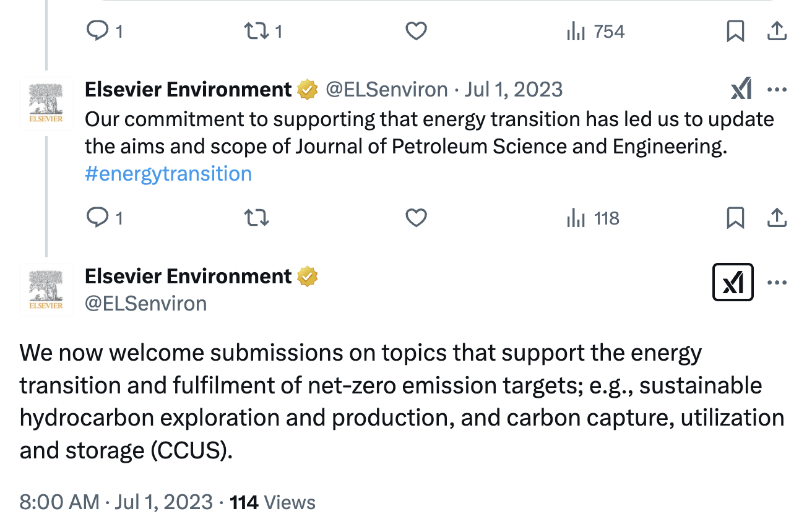Bookmark the Petroleum Science journal tweet
The height and width of the screenshot is (532, 812).
coord(735,218)
